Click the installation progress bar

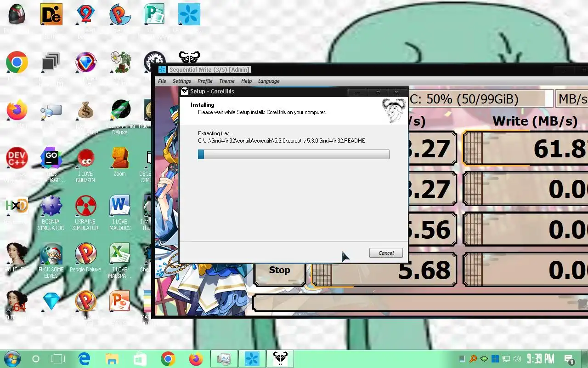coord(294,154)
